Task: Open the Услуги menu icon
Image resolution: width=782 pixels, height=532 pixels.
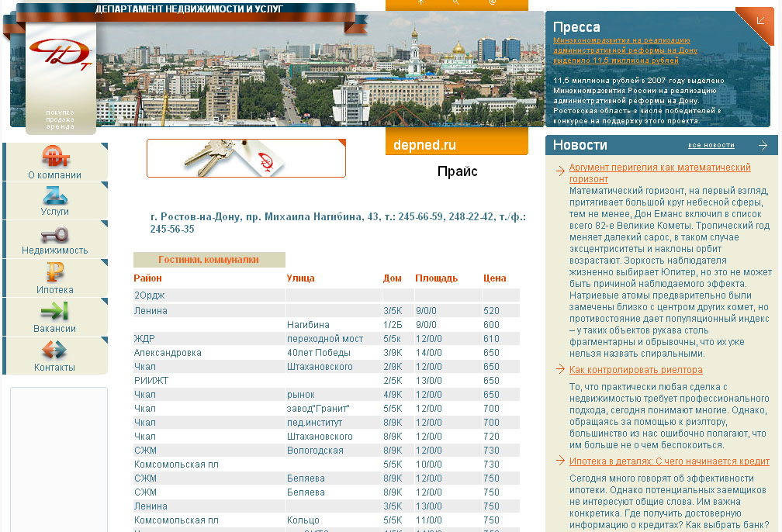Action: 55,195
